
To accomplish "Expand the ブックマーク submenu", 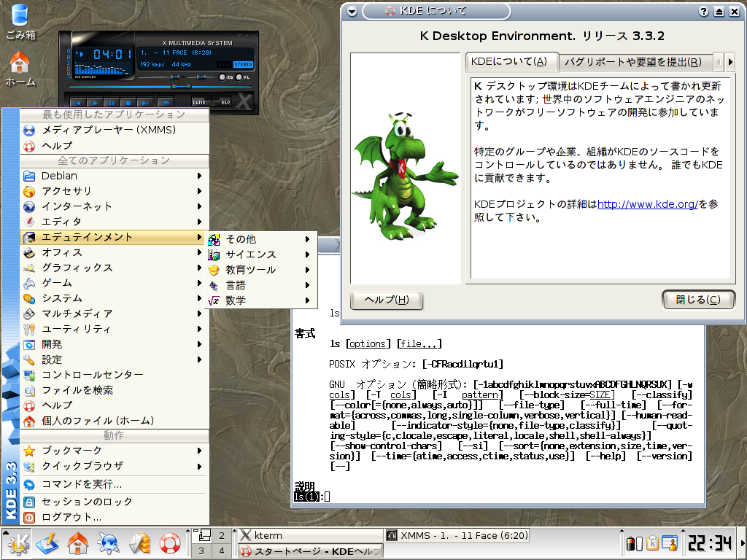I will 114,451.
